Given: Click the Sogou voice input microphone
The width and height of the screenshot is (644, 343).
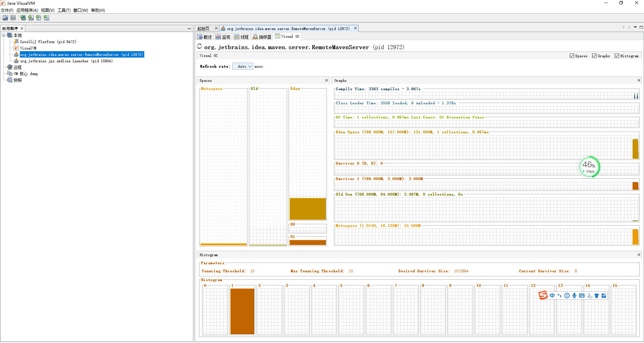Looking at the screenshot, I should 574,296.
